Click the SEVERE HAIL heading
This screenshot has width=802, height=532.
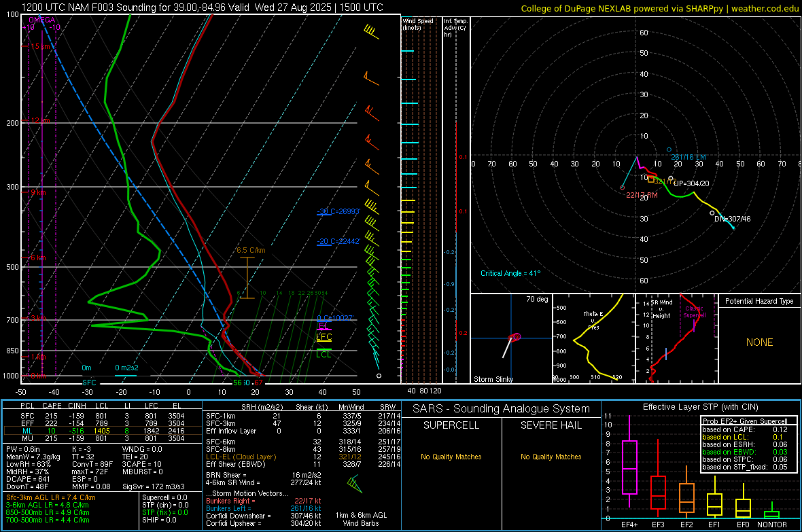551,425
